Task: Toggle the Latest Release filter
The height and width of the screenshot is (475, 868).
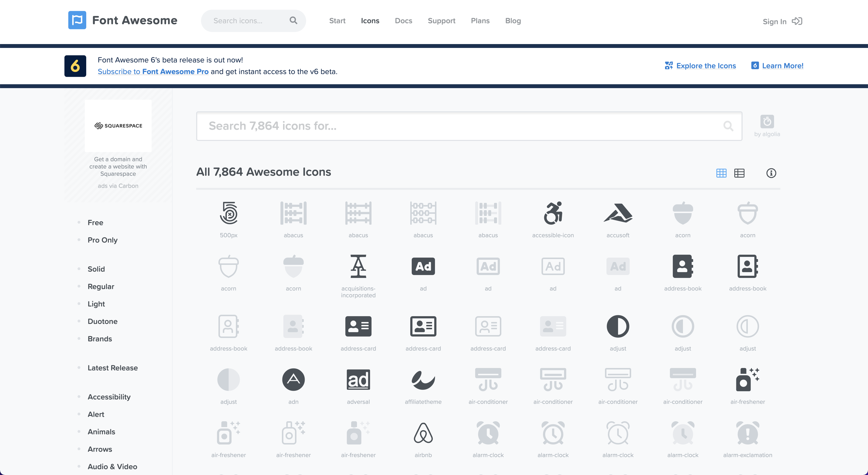Action: tap(113, 368)
